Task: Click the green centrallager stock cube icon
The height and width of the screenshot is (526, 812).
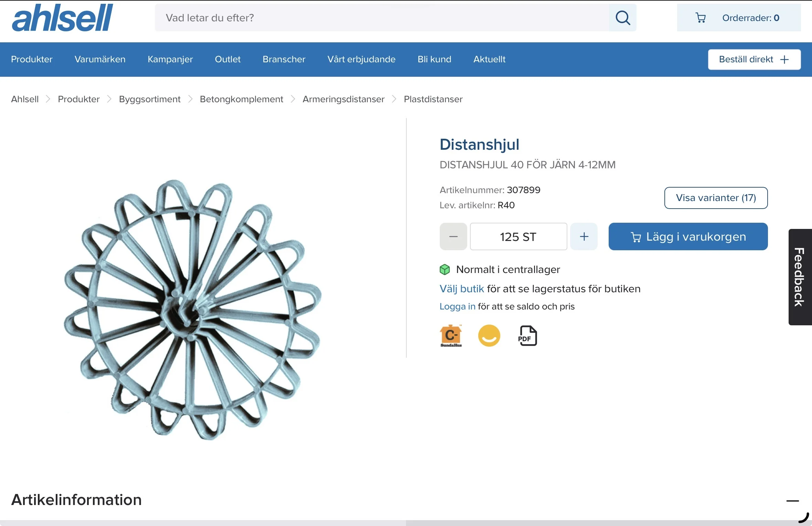Action: point(445,270)
